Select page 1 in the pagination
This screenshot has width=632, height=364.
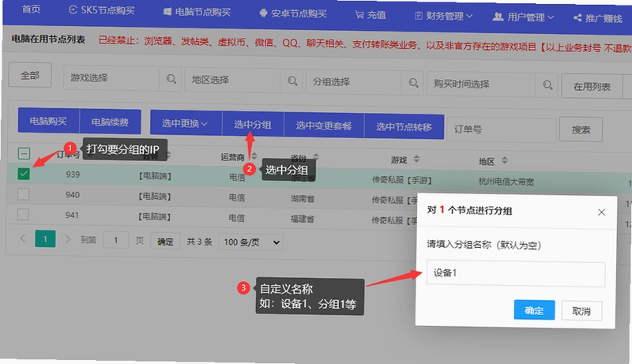pyautogui.click(x=45, y=238)
